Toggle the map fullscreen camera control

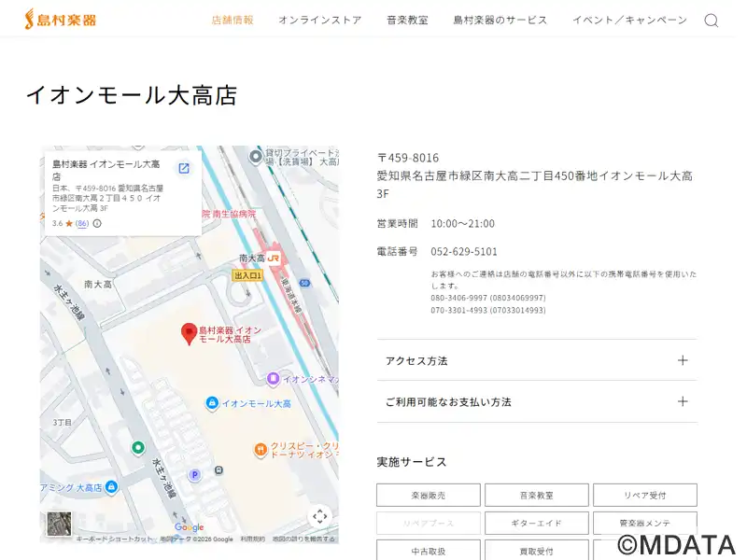coord(319,516)
